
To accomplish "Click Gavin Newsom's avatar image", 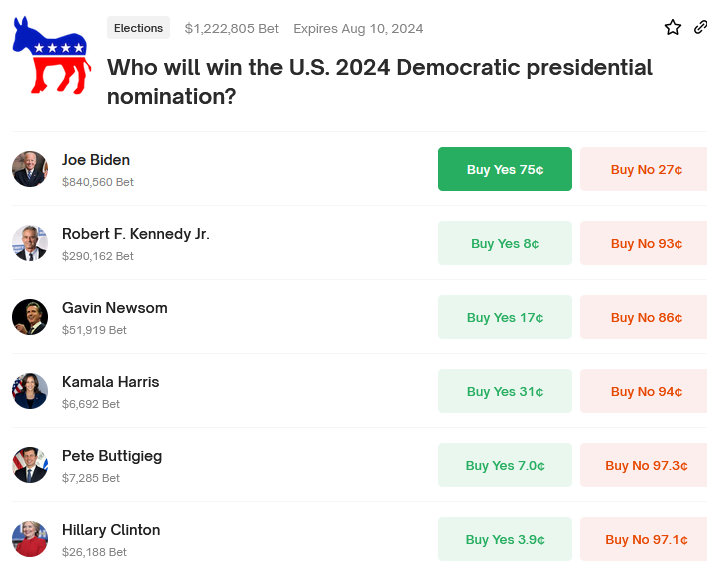I will (x=30, y=317).
